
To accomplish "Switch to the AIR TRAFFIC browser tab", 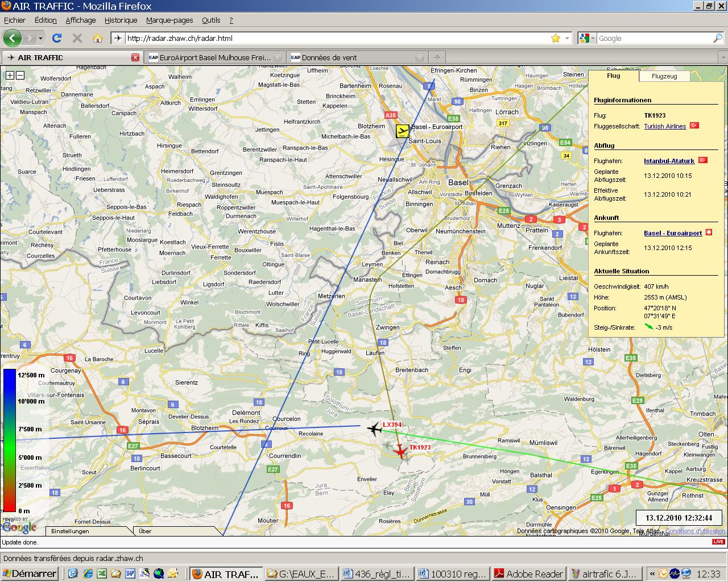I will 72,57.
